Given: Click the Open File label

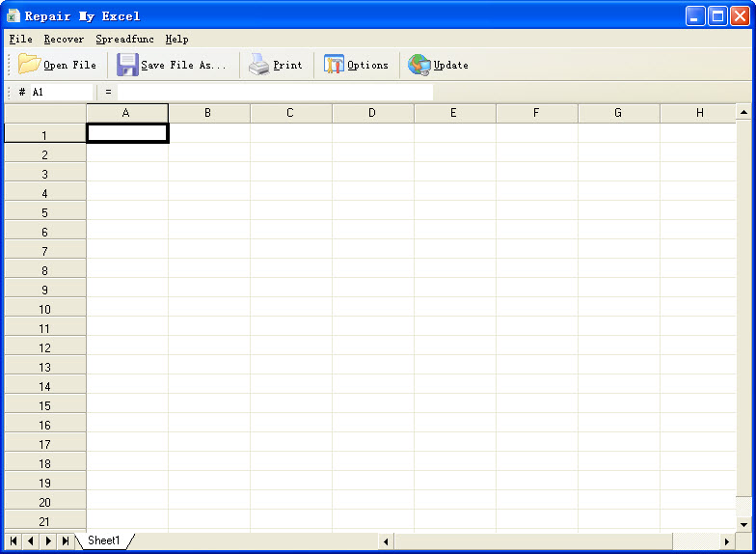Looking at the screenshot, I should pos(69,66).
